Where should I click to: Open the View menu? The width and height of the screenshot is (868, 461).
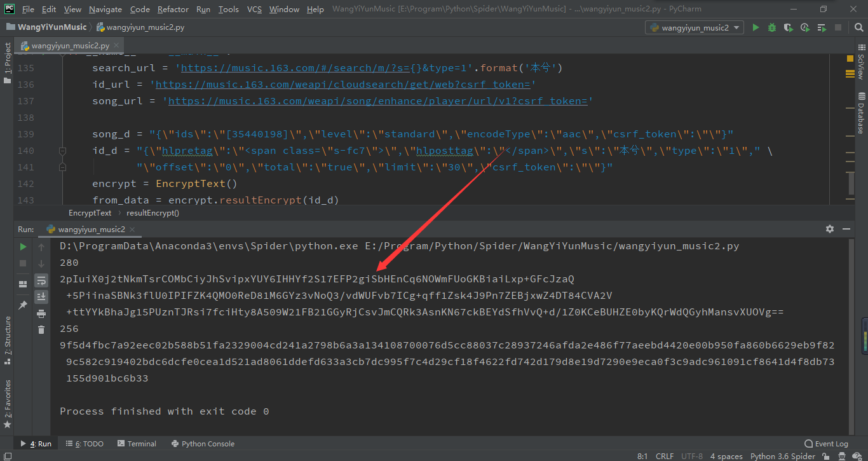(72, 9)
